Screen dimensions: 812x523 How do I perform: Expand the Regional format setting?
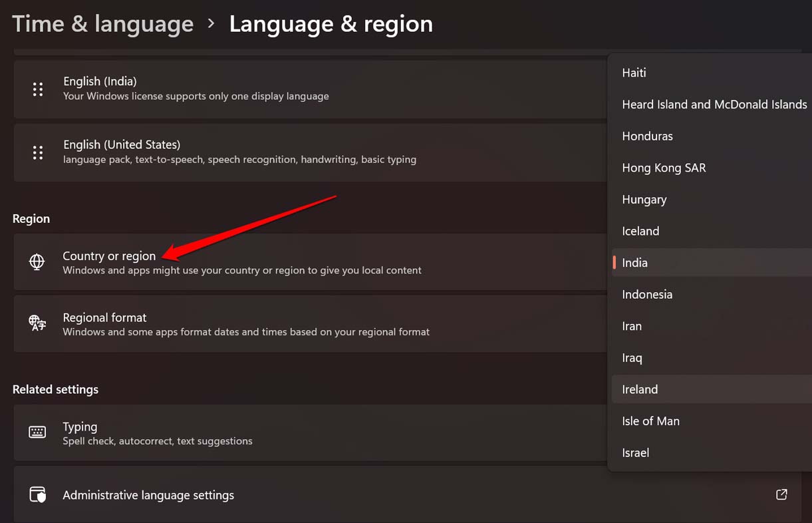(x=311, y=324)
